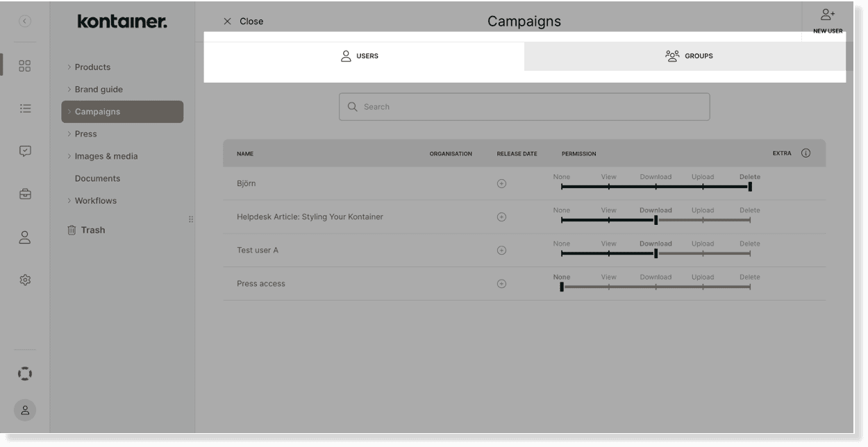The height and width of the screenshot is (447, 868).
Task: Open the account avatar at sidebar bottom
Action: (x=25, y=410)
